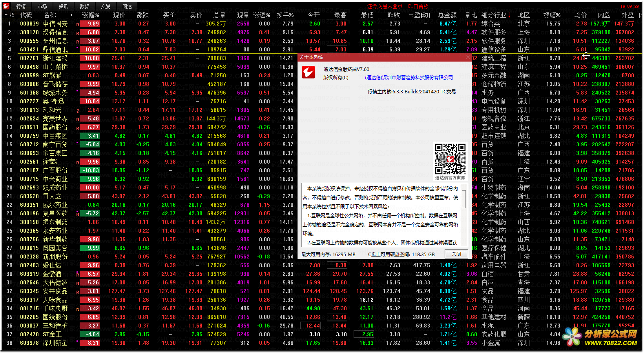The image size is (644, 353).
Task: Click the Tongdaxin logo at top-left
Action: (x=6, y=6)
